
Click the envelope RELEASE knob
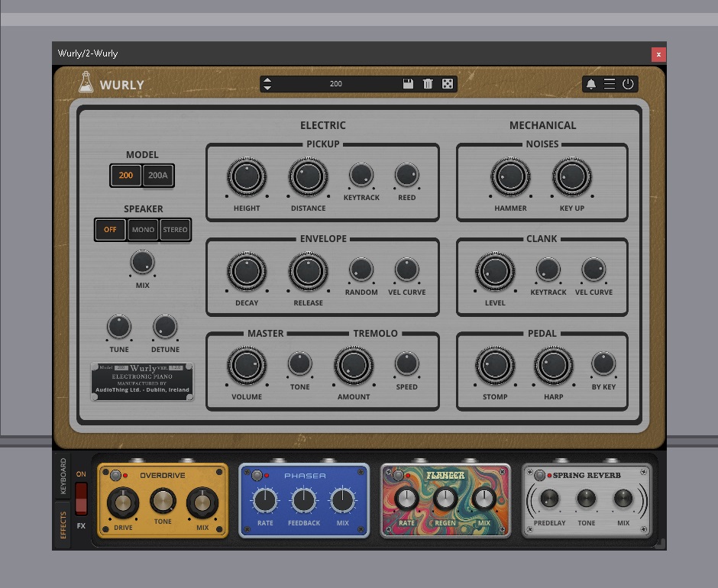(308, 272)
